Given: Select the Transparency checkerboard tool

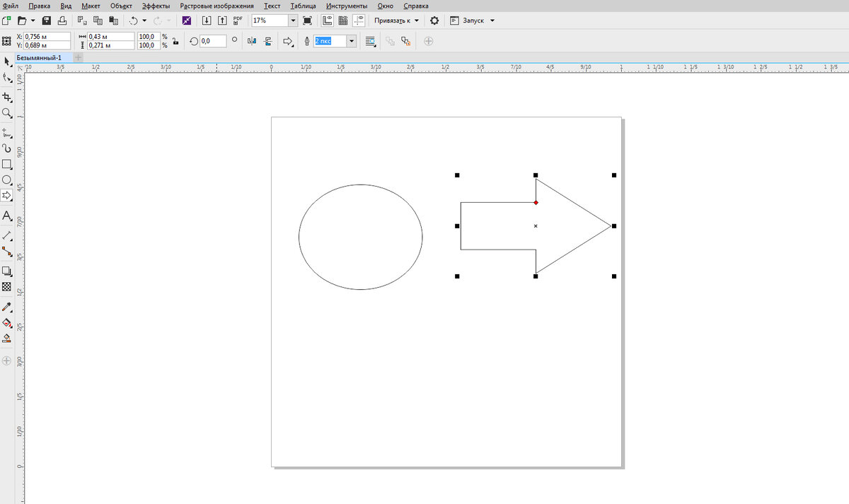Looking at the screenshot, I should [x=7, y=287].
